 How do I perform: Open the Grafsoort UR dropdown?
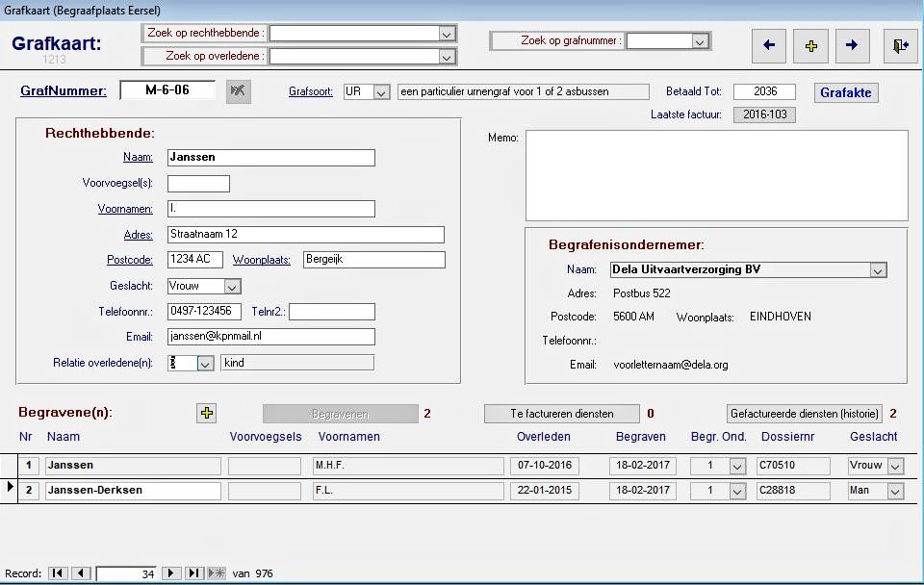[x=381, y=92]
